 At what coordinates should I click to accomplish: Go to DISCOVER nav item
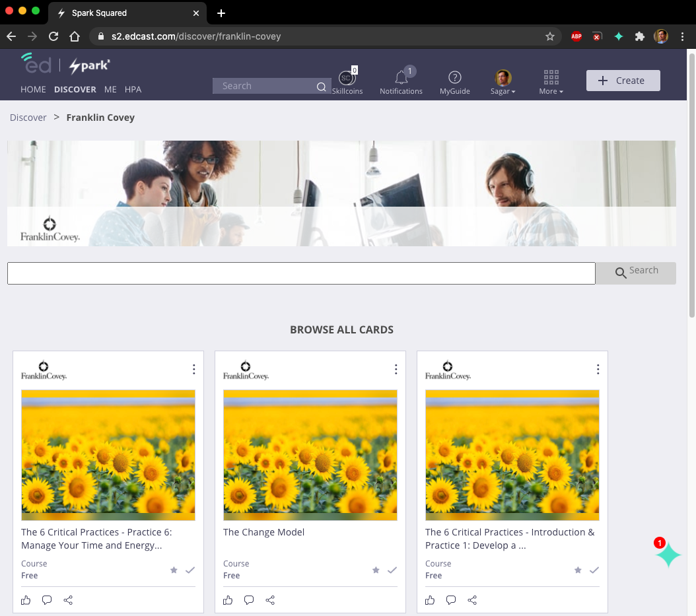(x=75, y=90)
